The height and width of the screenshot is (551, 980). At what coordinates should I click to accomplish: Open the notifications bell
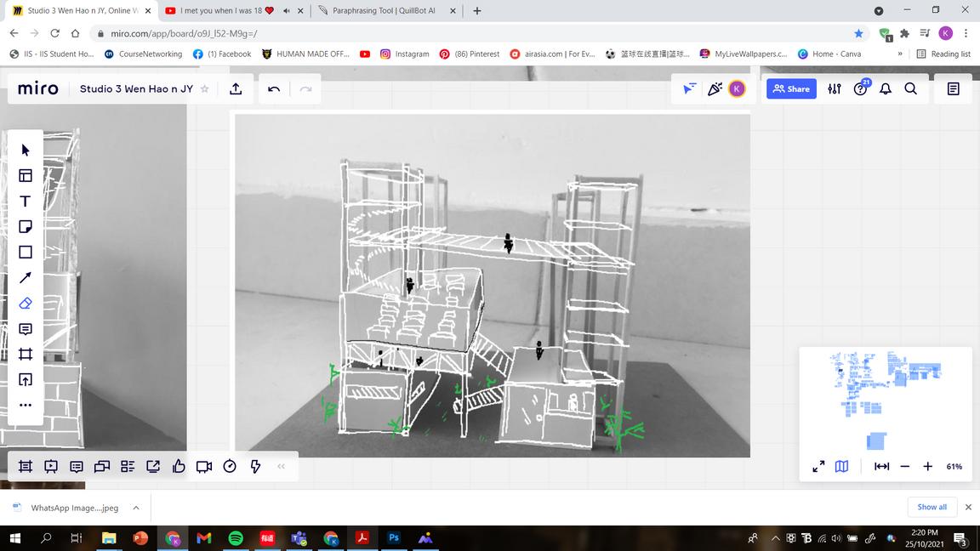pos(886,88)
